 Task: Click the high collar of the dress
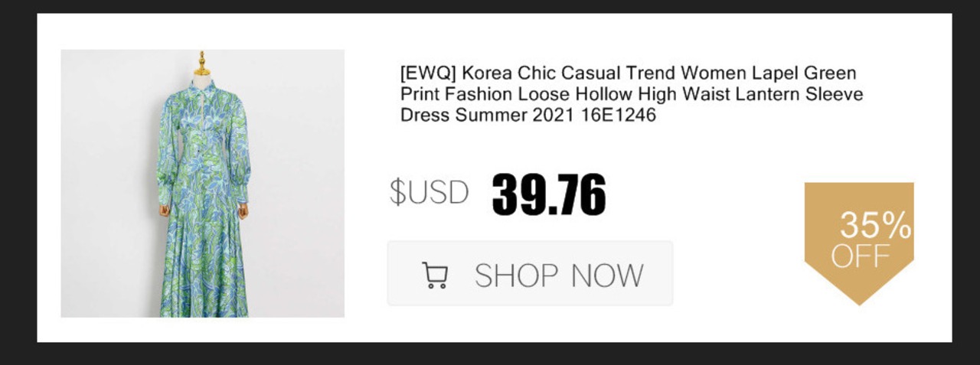pyautogui.click(x=201, y=86)
